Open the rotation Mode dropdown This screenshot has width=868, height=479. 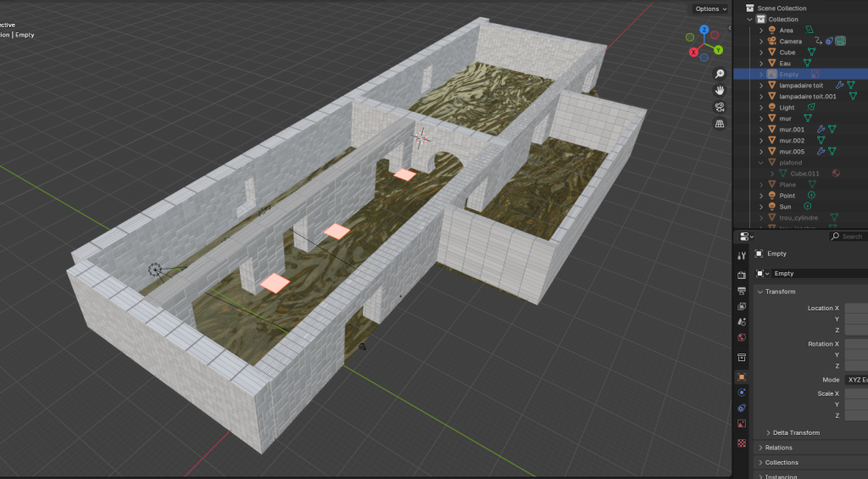pyautogui.click(x=854, y=380)
